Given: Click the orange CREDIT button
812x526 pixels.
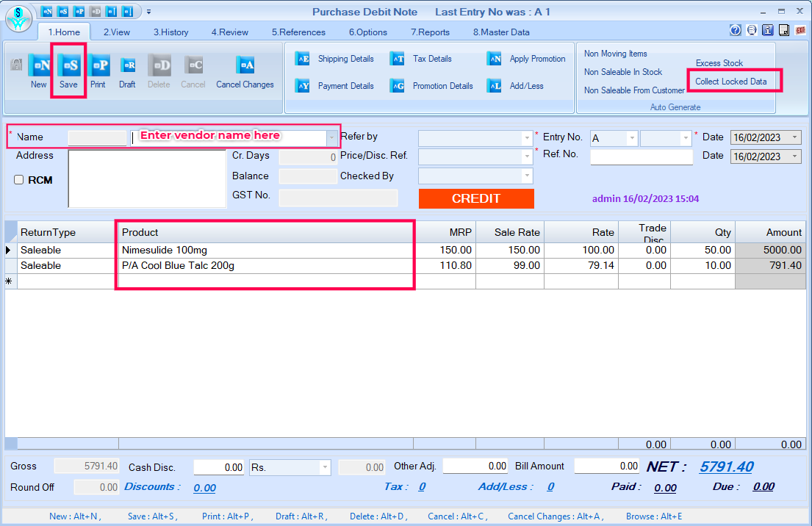Looking at the screenshot, I should click(476, 199).
